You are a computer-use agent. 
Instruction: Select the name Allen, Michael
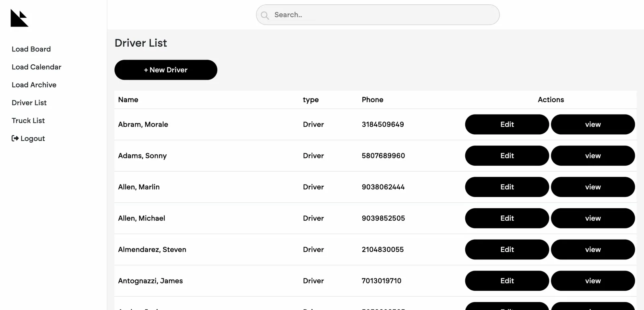(x=141, y=218)
